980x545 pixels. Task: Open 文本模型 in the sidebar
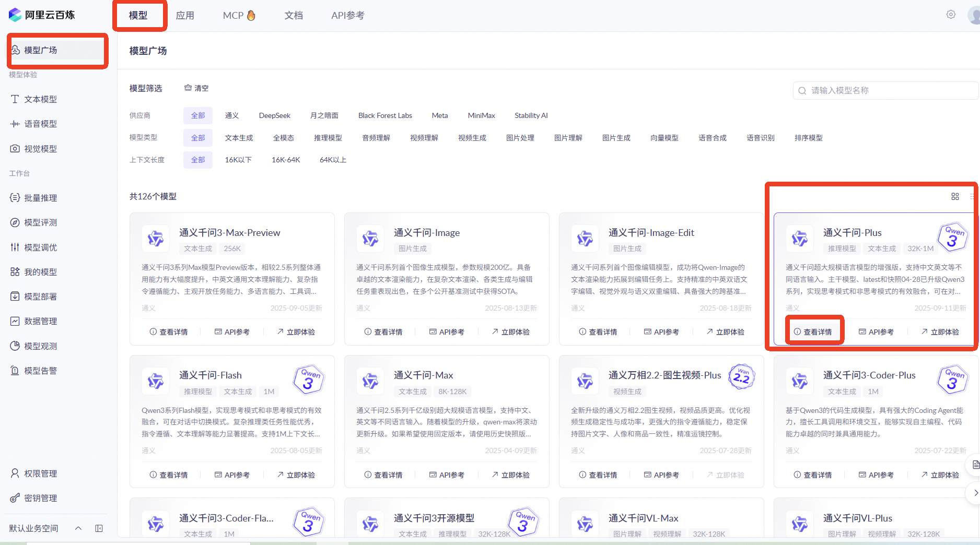click(40, 99)
